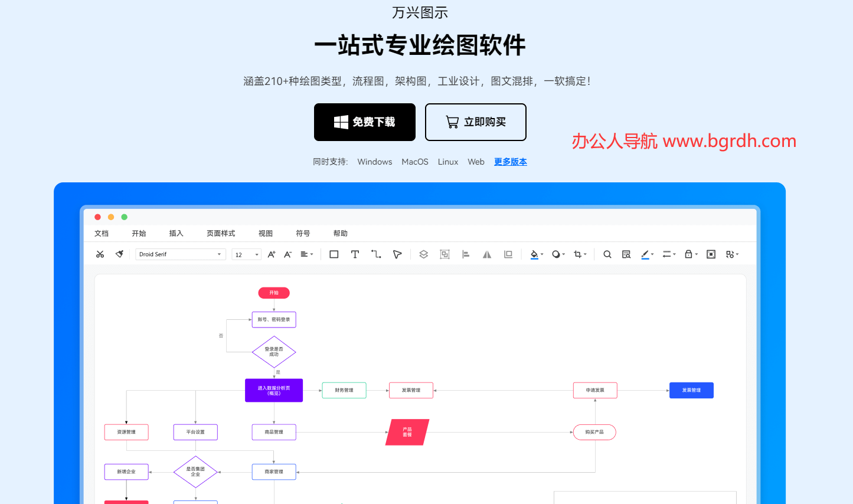Select the Rectangle shape tool
The image size is (853, 504).
coord(334,254)
